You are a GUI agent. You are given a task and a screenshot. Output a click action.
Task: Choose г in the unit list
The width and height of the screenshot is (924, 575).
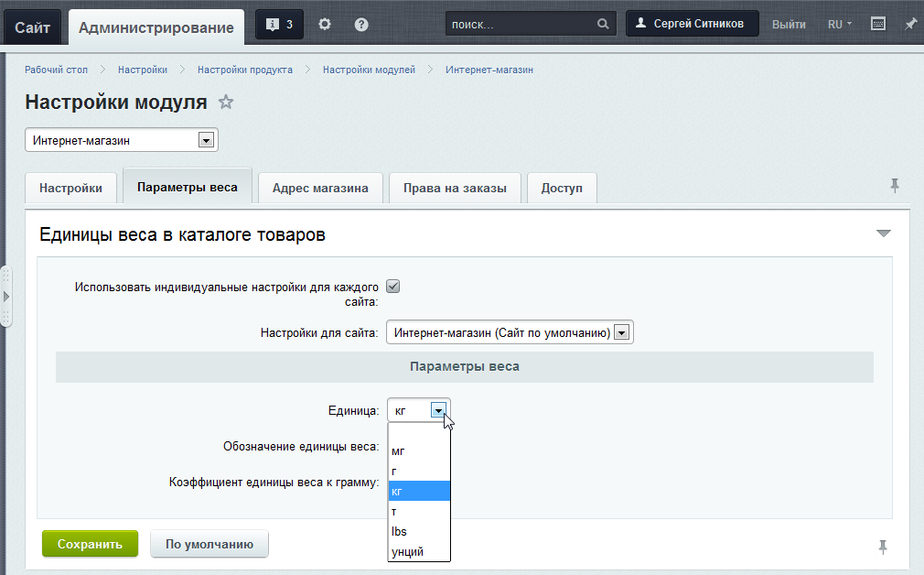point(419,472)
